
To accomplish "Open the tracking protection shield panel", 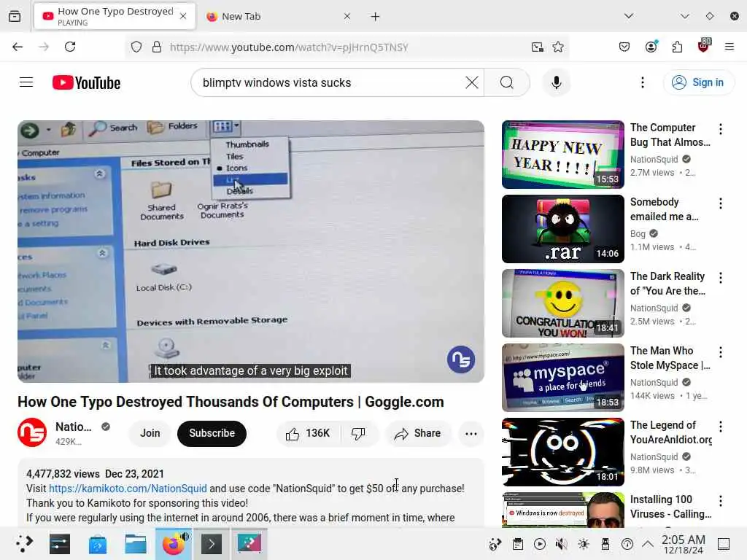I will tap(136, 47).
